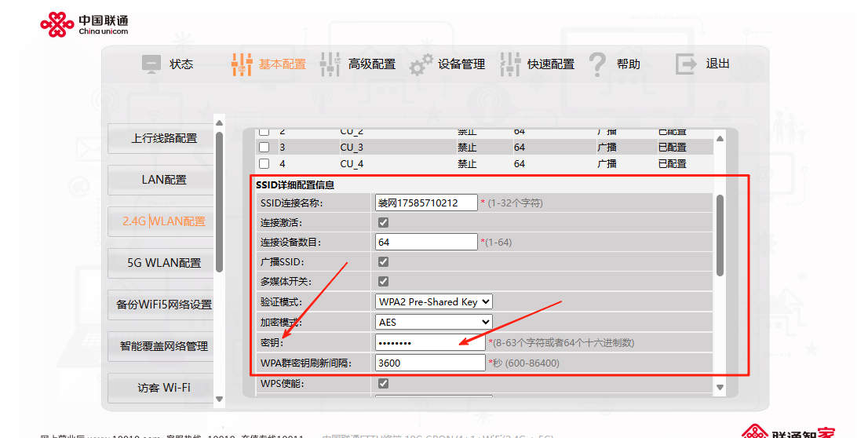Open the 帮助 tab

629,64
